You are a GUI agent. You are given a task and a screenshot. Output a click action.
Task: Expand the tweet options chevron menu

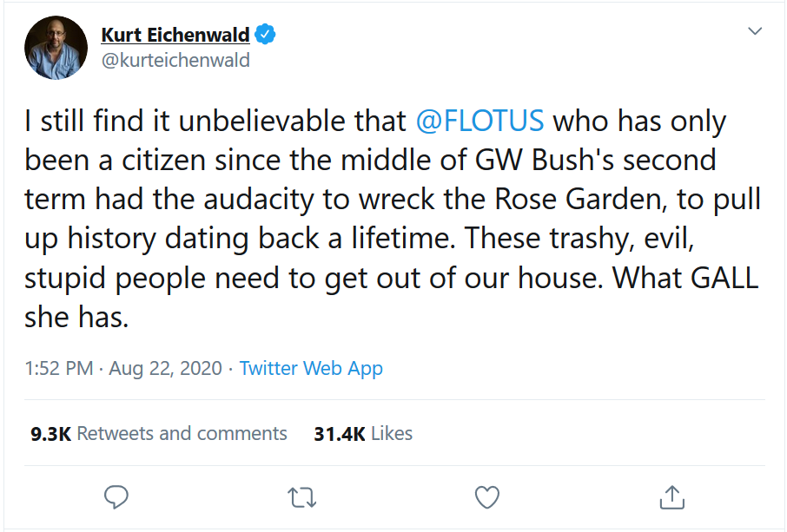[x=755, y=31]
